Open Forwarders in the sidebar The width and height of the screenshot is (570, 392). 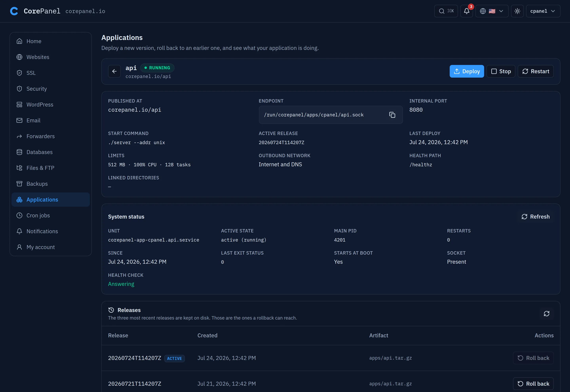[51, 136]
